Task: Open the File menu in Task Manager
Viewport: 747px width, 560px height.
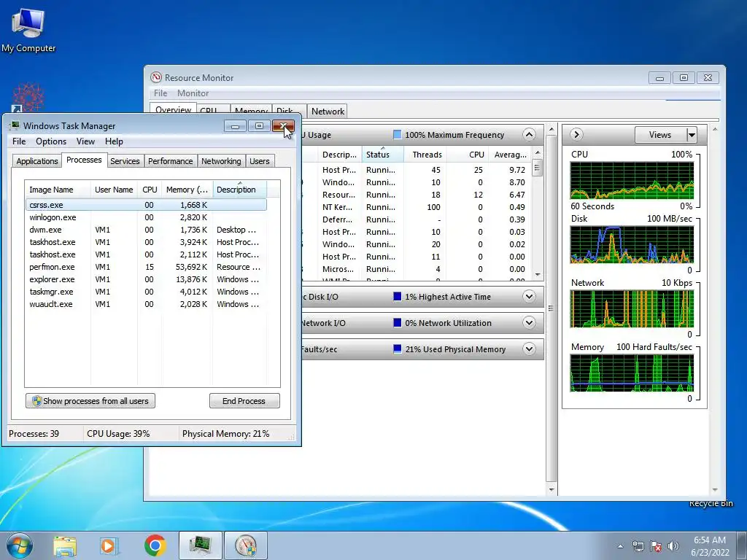Action: (x=19, y=141)
